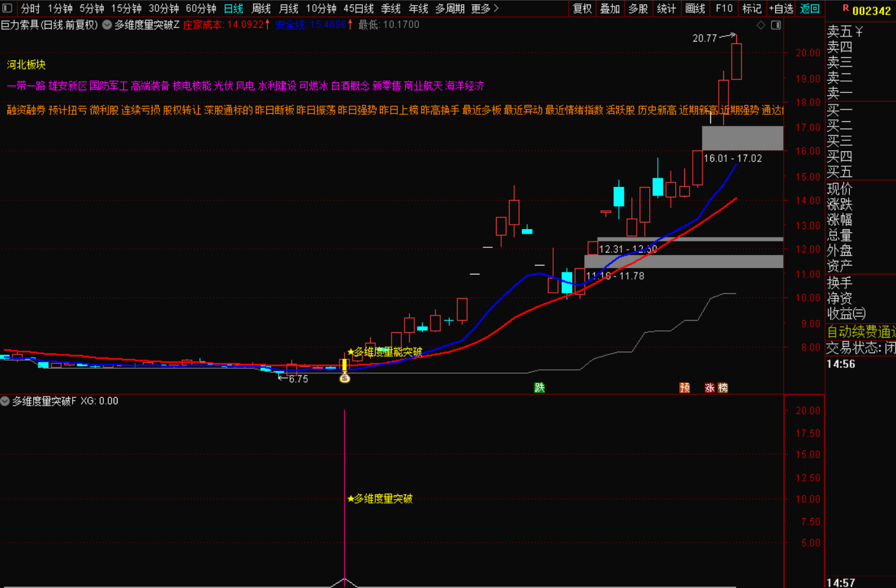Toggle the left panel icon at top-left

pos(7,8)
